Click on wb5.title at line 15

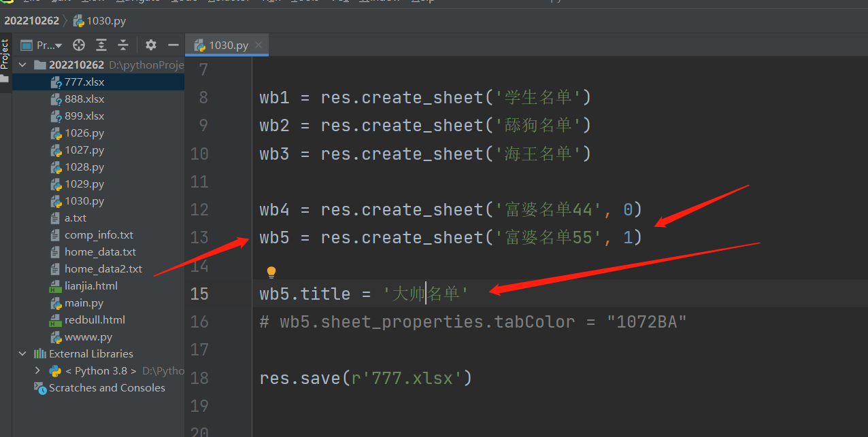pyautogui.click(x=305, y=294)
